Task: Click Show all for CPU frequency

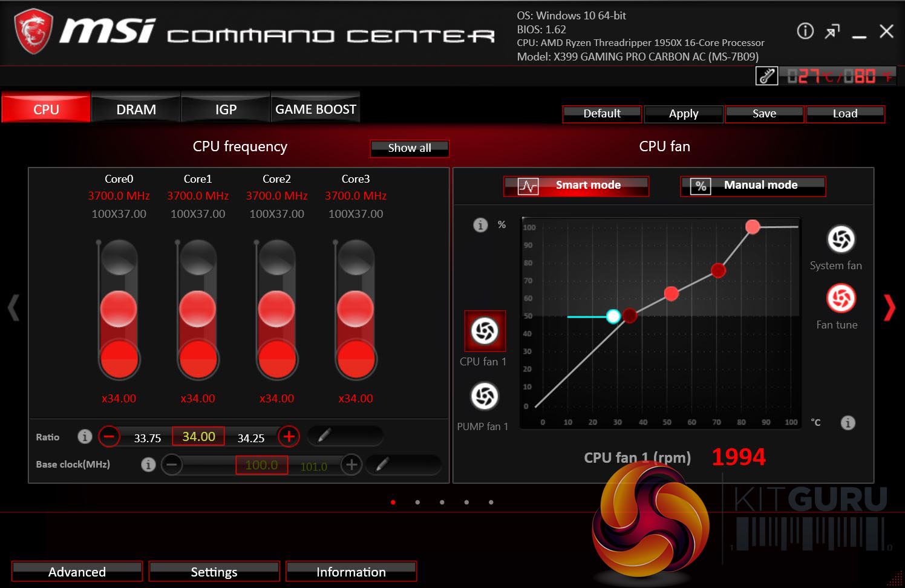Action: (410, 148)
